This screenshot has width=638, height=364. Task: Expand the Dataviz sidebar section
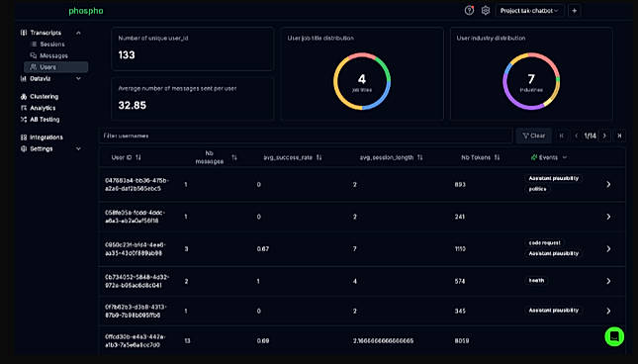(78, 78)
